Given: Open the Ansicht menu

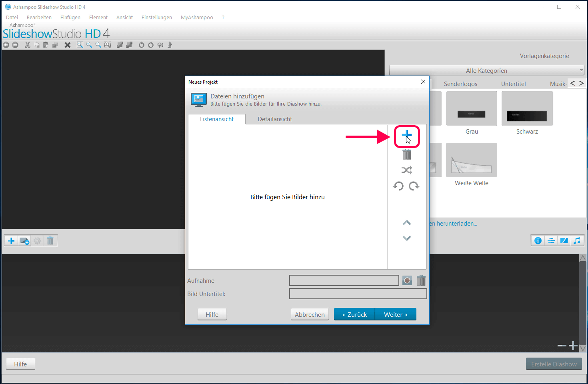Looking at the screenshot, I should (x=124, y=17).
